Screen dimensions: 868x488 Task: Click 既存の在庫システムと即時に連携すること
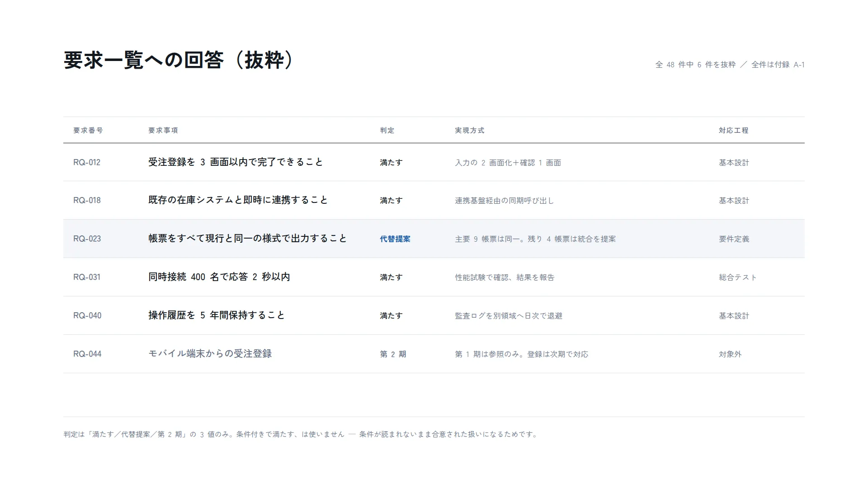pyautogui.click(x=238, y=200)
